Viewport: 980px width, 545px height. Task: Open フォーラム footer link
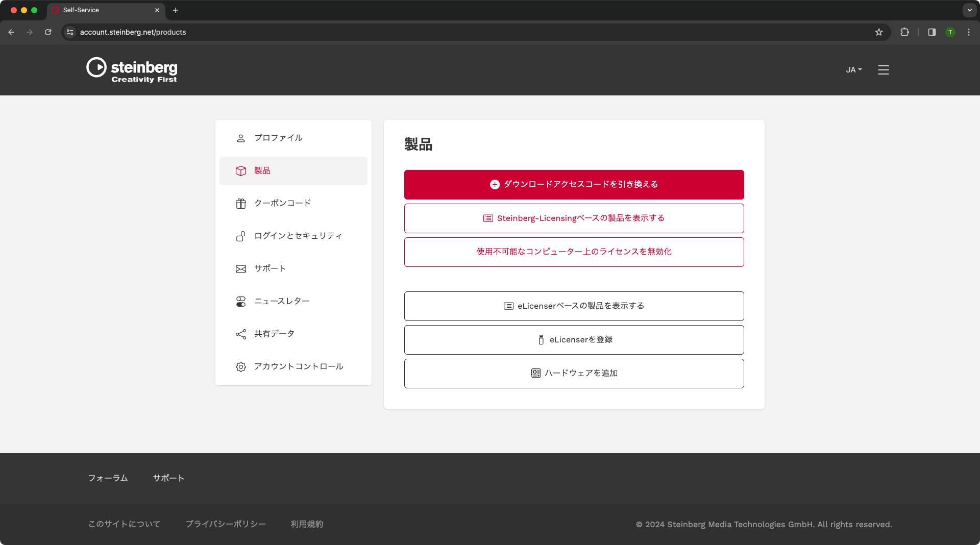click(x=108, y=478)
